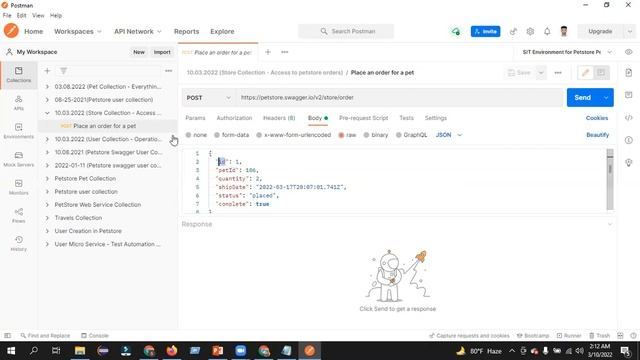Viewport: 640px width, 360px height.
Task: Open the Save options dropdown arrow
Action: coord(541,73)
